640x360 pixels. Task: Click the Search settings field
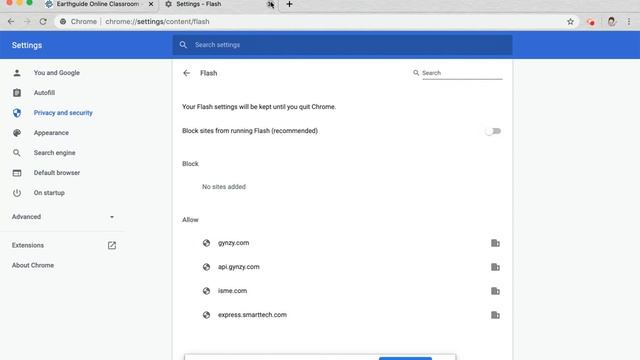point(342,45)
